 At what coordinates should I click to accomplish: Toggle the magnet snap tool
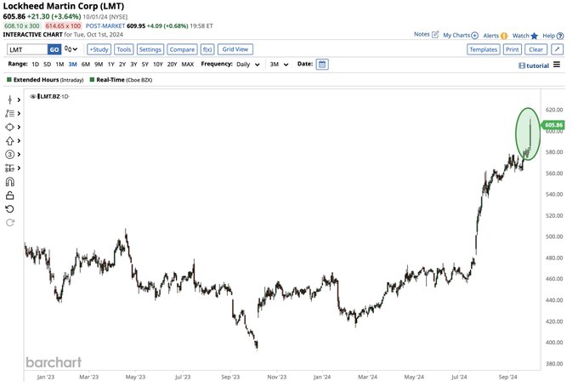point(10,182)
